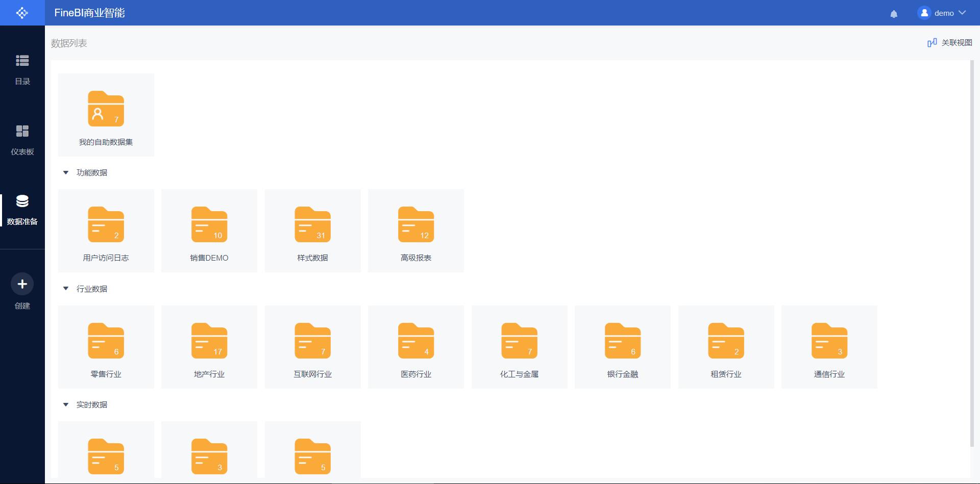Screen dimensions: 980x484
Task: Click the FineBI logo icon
Action: tap(22, 13)
